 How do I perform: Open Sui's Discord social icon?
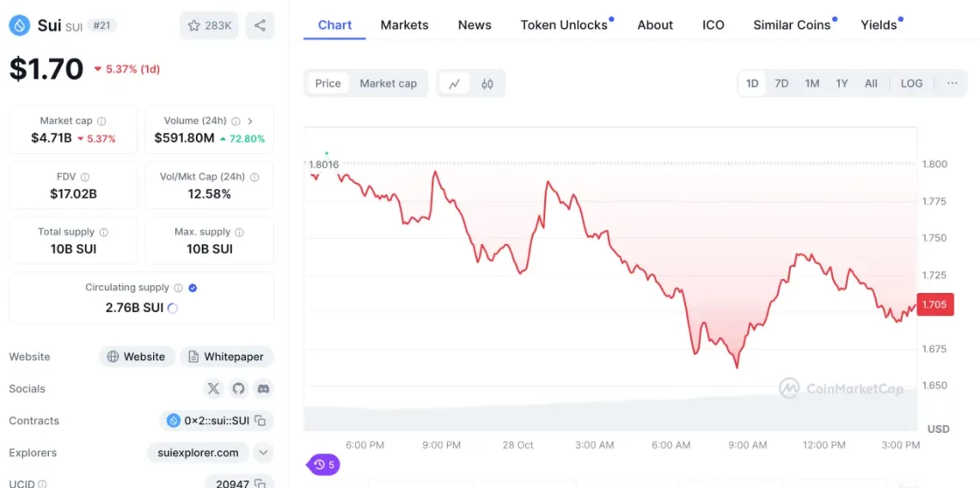(263, 388)
